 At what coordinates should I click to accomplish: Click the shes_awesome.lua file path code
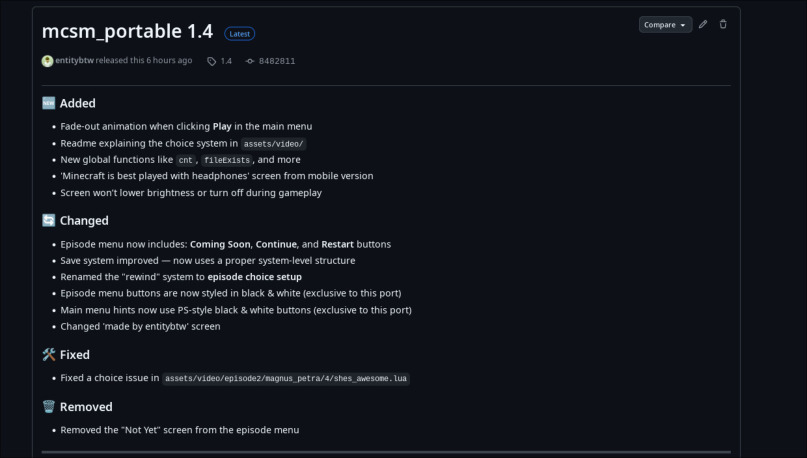tap(286, 379)
